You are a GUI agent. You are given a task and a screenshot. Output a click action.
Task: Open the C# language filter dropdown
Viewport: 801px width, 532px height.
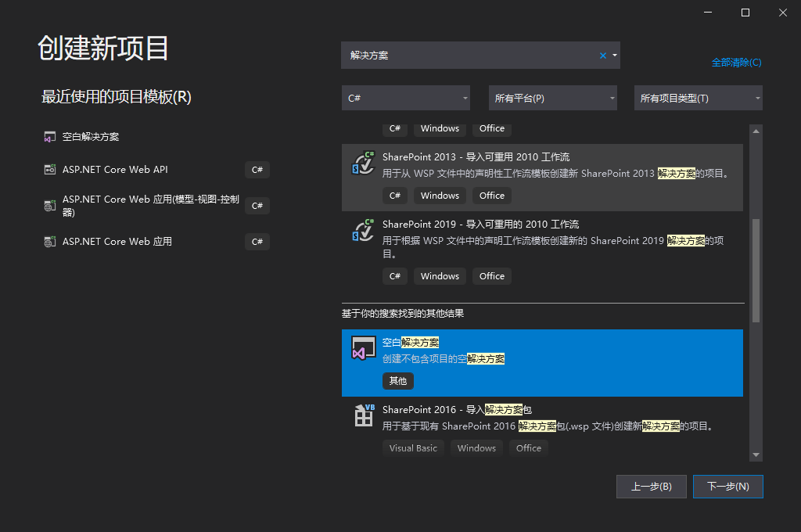point(406,98)
